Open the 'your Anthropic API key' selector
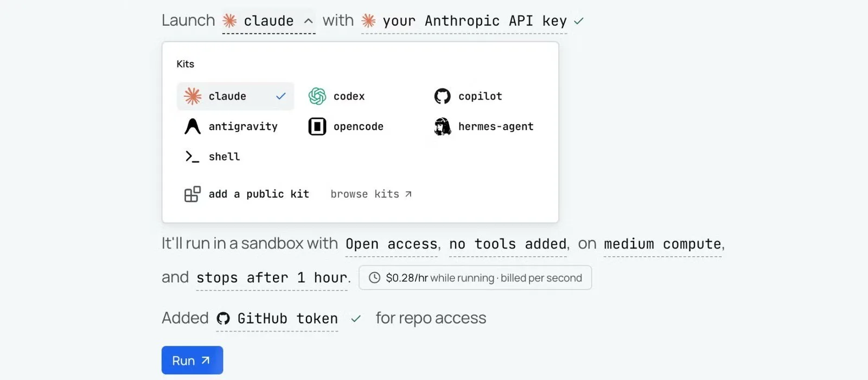This screenshot has width=868, height=380. (464, 21)
